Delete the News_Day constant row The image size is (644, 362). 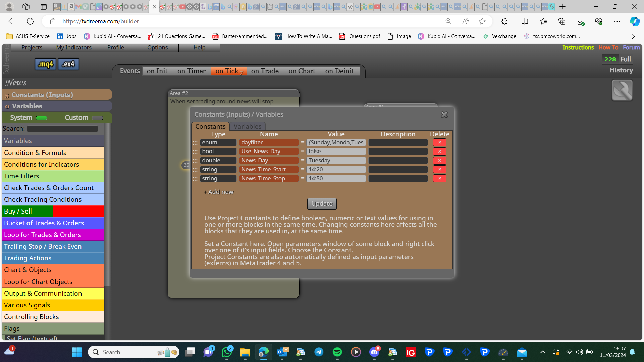[439, 161]
